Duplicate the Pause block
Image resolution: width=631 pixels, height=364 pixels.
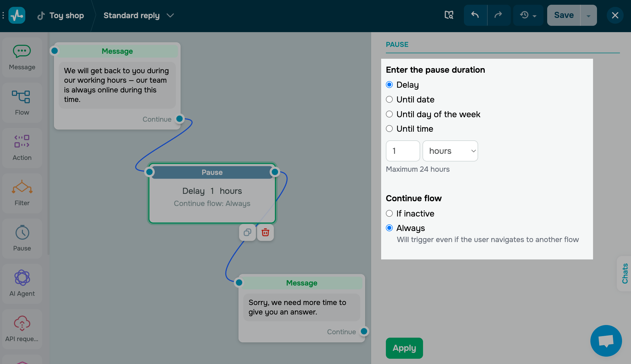click(x=247, y=232)
